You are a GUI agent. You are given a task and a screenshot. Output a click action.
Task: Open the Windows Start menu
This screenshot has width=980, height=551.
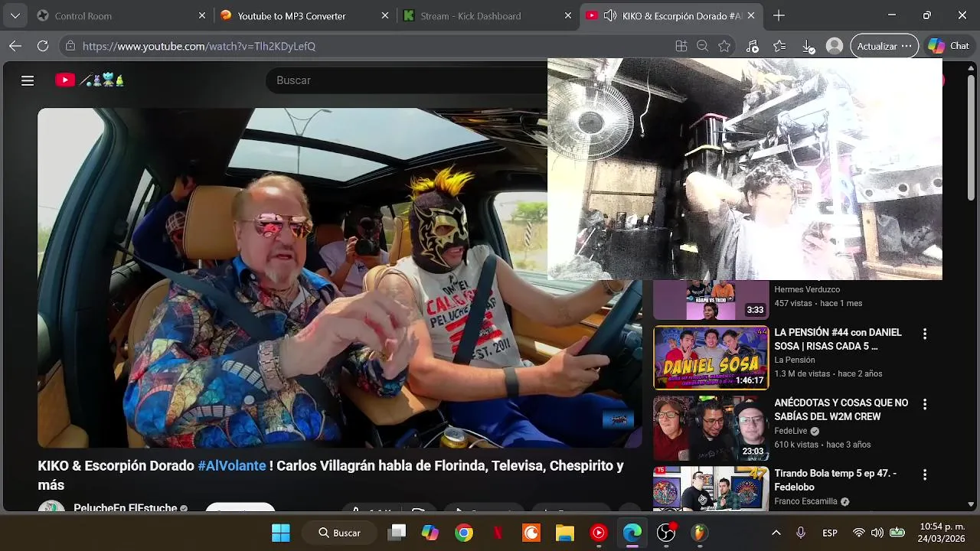[x=281, y=533]
